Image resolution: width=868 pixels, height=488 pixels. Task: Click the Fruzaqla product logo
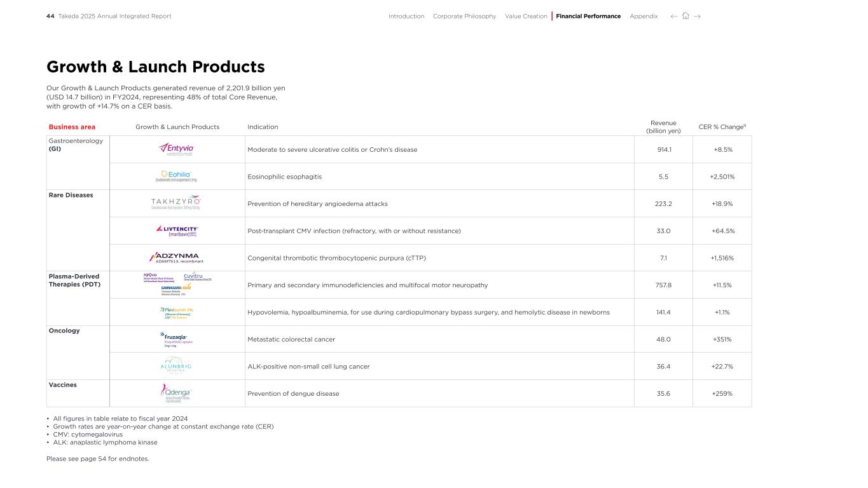pyautogui.click(x=176, y=339)
